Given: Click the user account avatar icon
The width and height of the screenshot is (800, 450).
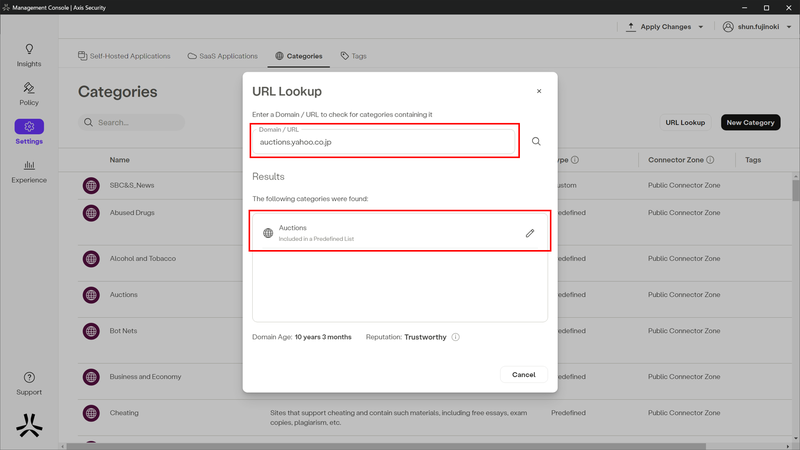Looking at the screenshot, I should [x=728, y=27].
